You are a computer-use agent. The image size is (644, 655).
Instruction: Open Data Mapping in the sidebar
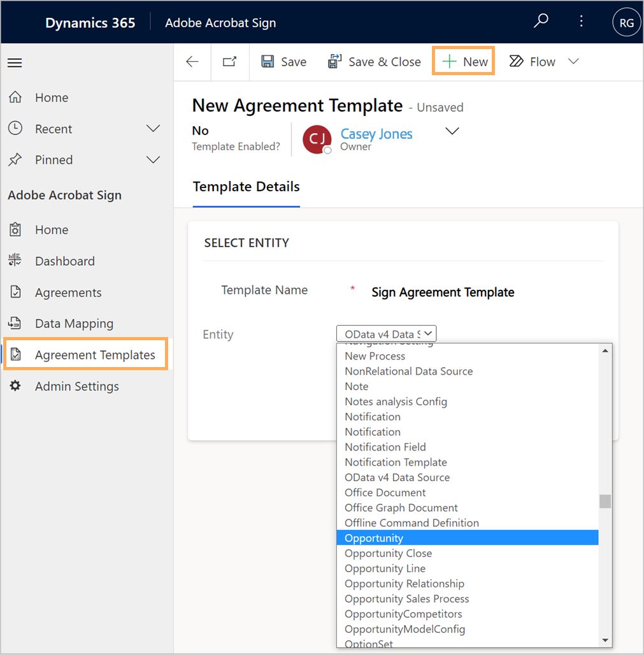75,324
